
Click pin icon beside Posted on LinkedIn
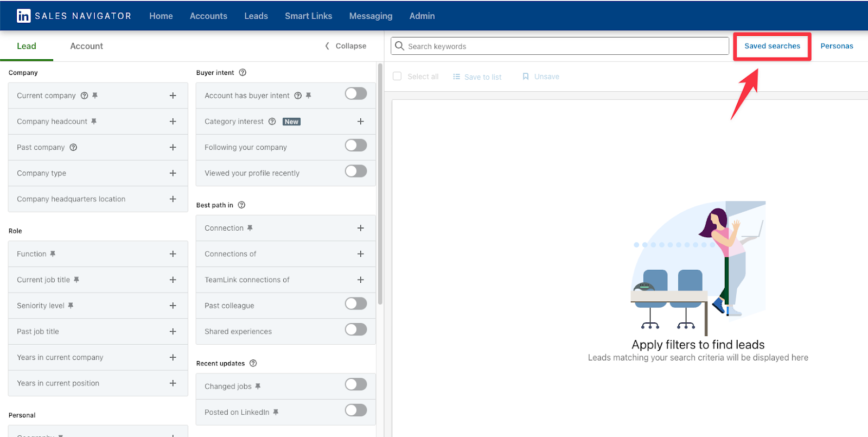pos(276,413)
